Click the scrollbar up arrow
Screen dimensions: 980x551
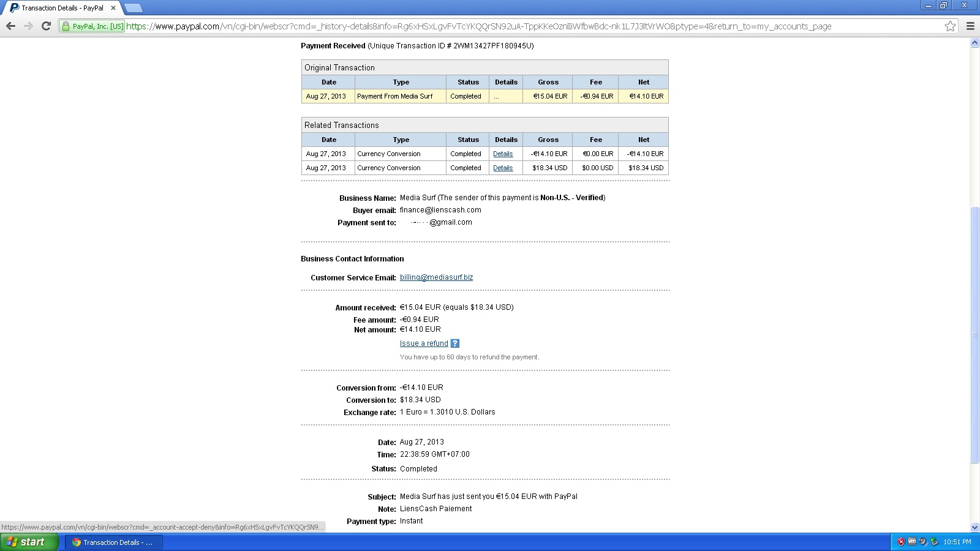(974, 43)
